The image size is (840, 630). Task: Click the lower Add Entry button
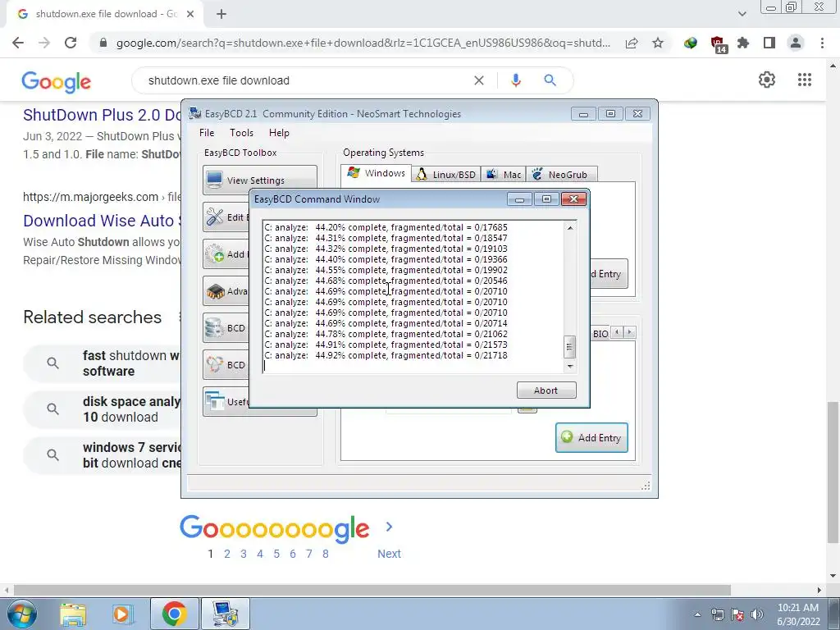(591, 438)
